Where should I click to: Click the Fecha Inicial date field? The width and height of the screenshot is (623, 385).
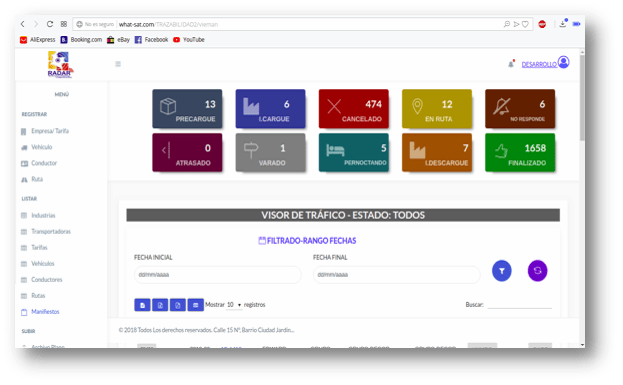[x=217, y=275]
